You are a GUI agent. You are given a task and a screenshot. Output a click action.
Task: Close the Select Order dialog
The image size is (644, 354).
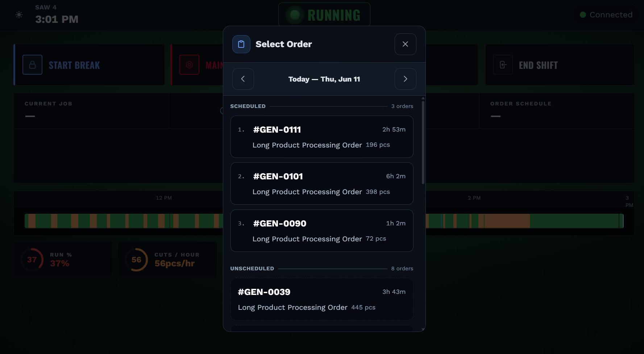click(405, 44)
